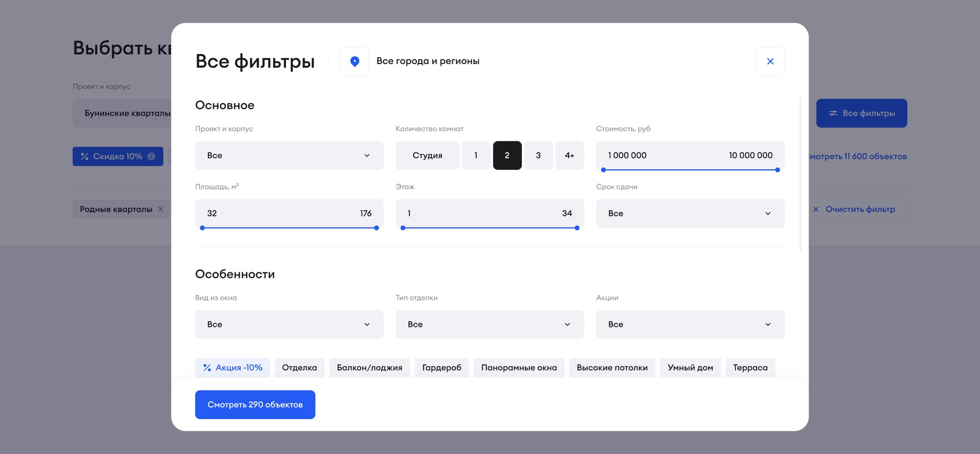Select the Панорамные окна chip

519,368
